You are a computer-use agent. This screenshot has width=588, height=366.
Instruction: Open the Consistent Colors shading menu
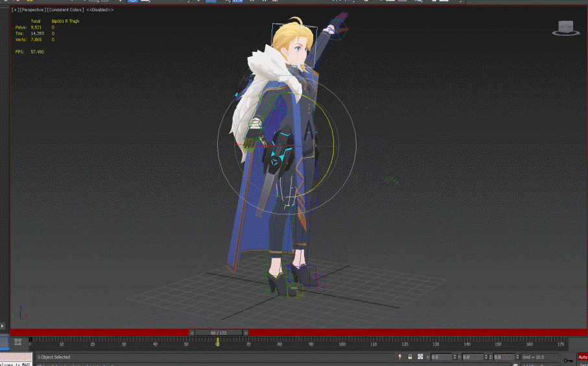pyautogui.click(x=65, y=10)
